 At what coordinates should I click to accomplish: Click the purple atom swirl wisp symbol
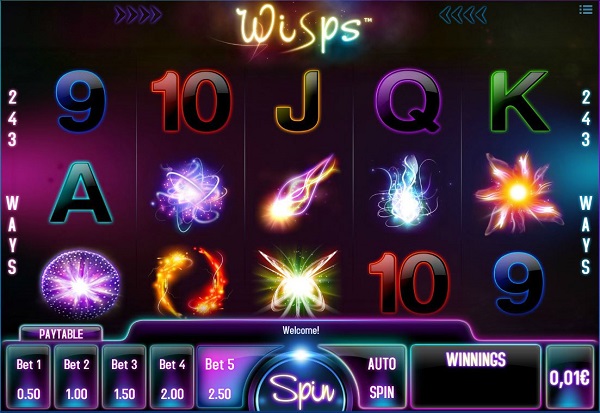click(x=190, y=194)
